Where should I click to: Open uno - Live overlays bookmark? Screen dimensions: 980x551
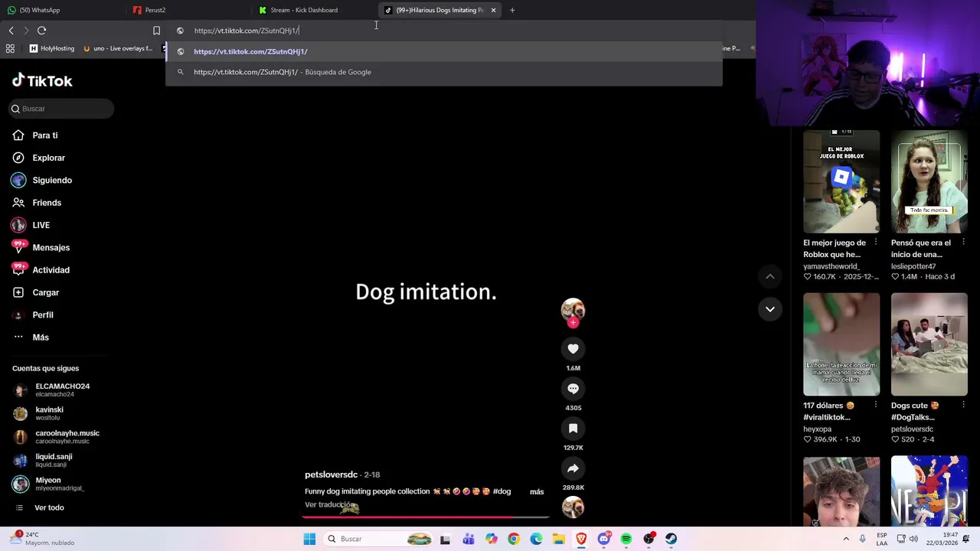point(117,48)
